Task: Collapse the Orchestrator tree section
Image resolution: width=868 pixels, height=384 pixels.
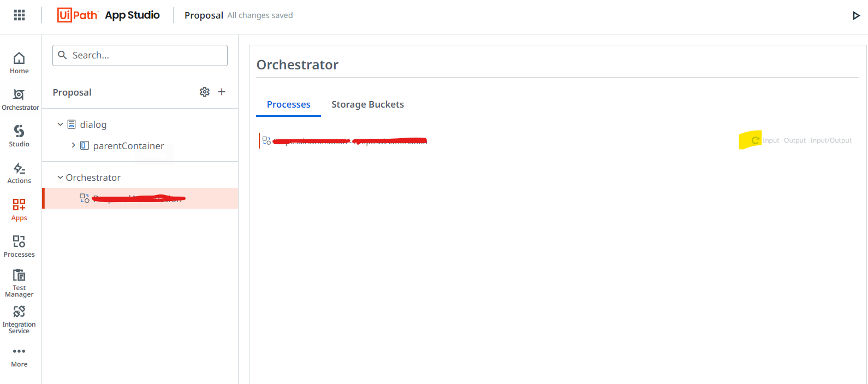Action: point(60,178)
